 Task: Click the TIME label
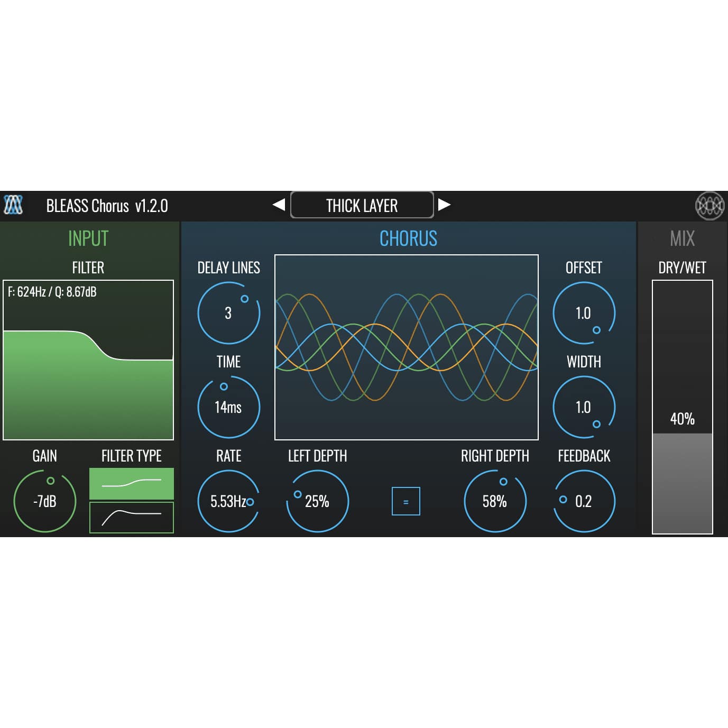(x=228, y=362)
